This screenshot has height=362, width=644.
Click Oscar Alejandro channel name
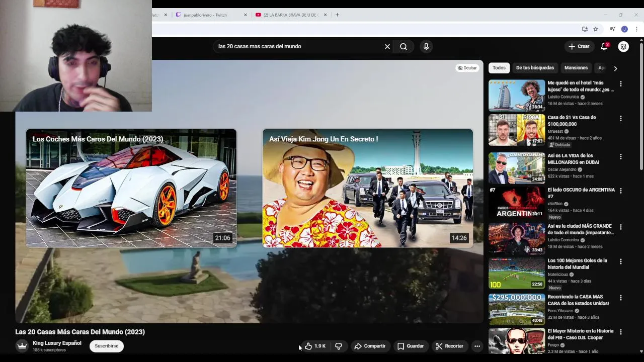[562, 169]
